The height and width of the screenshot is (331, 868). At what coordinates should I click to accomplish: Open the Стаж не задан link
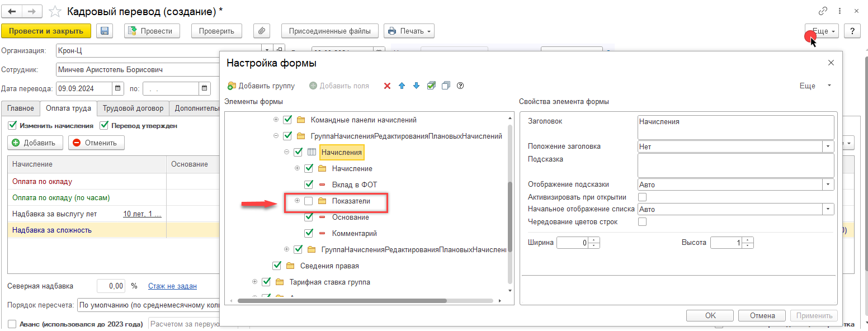pyautogui.click(x=172, y=286)
